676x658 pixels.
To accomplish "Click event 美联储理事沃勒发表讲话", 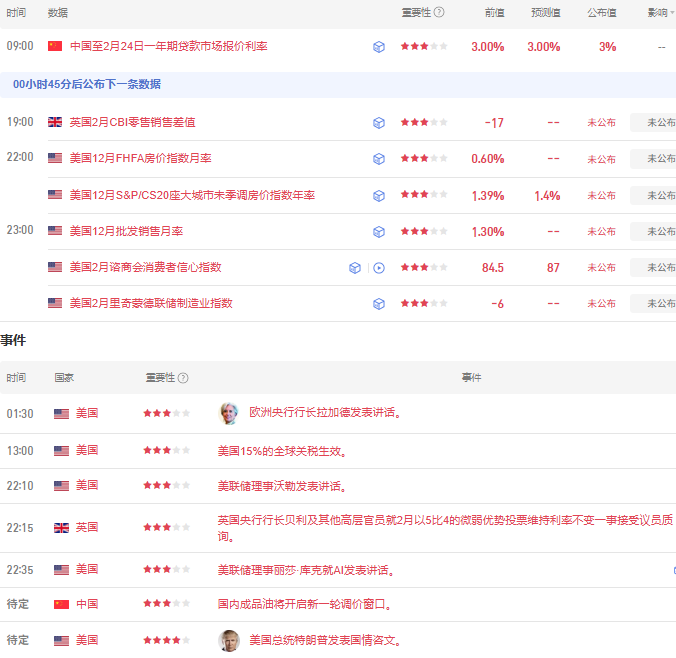I will click(x=282, y=486).
